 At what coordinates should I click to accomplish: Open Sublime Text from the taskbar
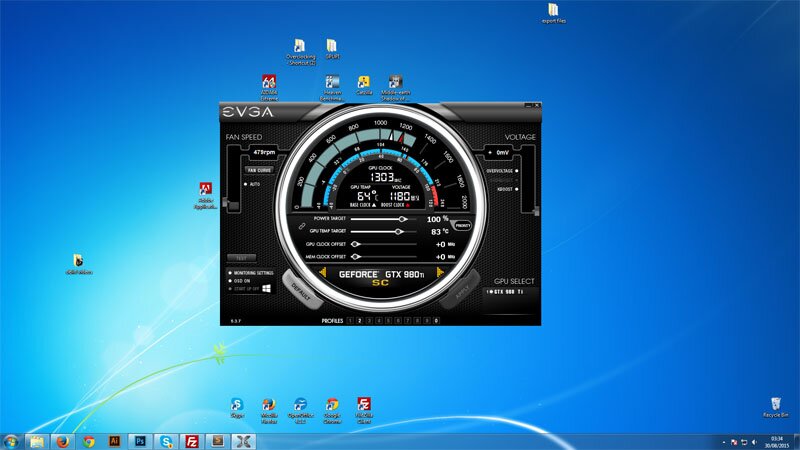(218, 441)
